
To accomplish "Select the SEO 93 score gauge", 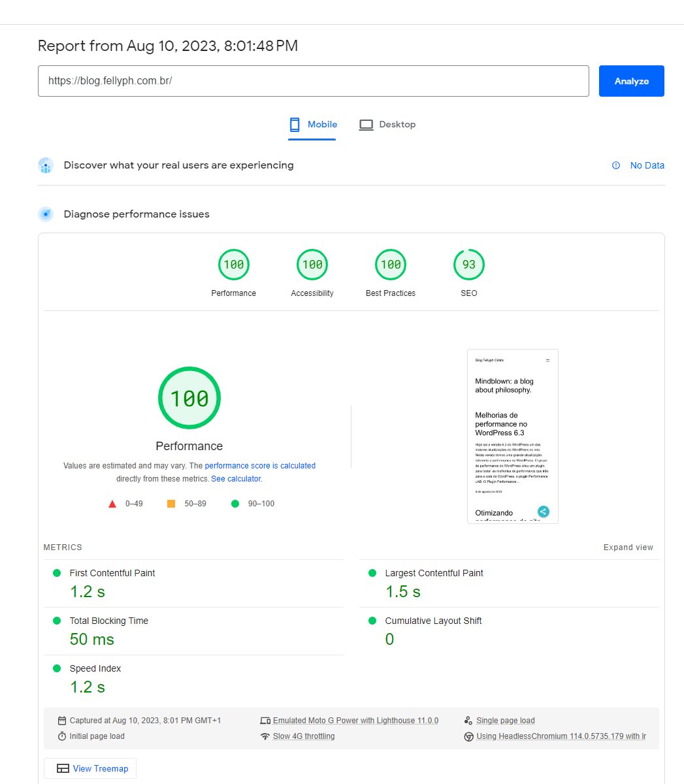I will click(469, 265).
